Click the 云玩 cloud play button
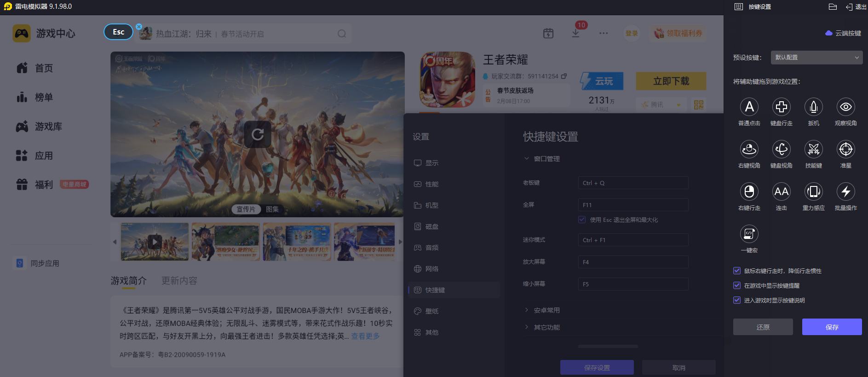 (x=602, y=81)
